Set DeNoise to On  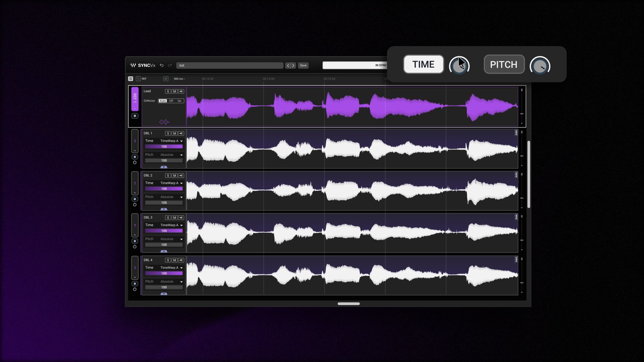click(179, 101)
